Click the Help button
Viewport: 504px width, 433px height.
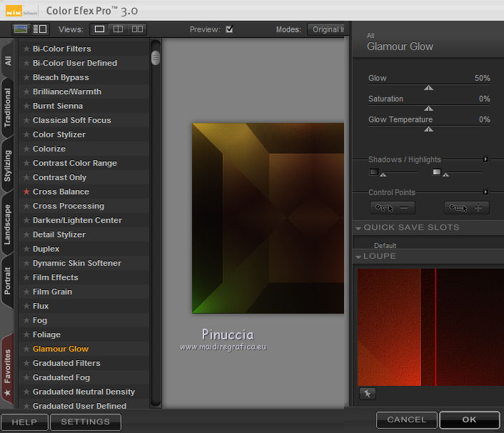[x=24, y=422]
